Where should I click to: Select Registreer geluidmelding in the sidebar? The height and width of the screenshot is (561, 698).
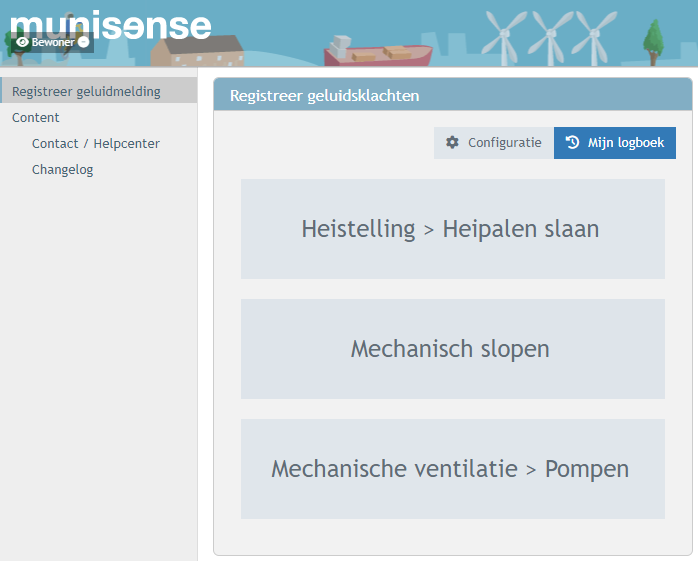tap(86, 91)
